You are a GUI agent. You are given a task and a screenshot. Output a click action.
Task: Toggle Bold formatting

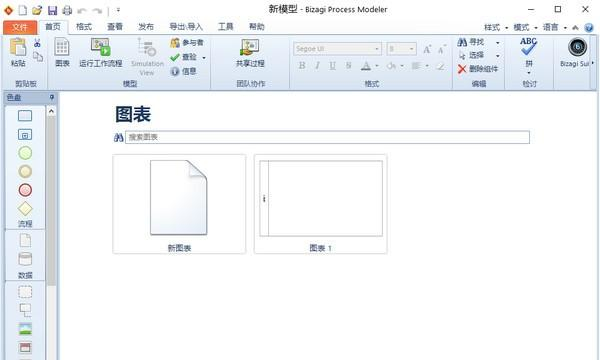click(302, 66)
